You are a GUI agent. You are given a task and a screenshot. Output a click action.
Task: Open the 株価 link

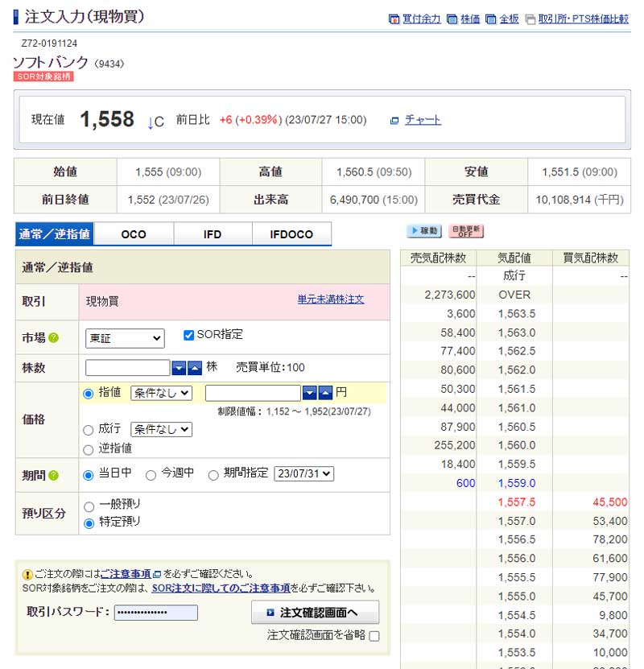pos(470,19)
